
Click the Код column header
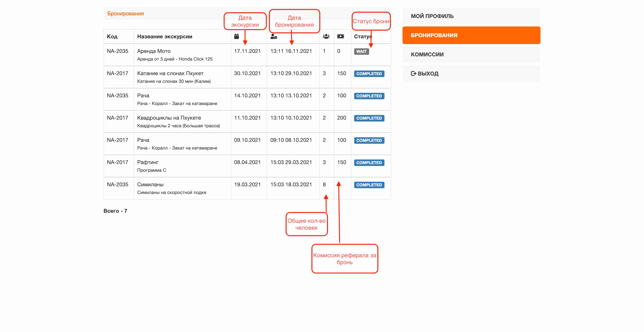tap(112, 36)
